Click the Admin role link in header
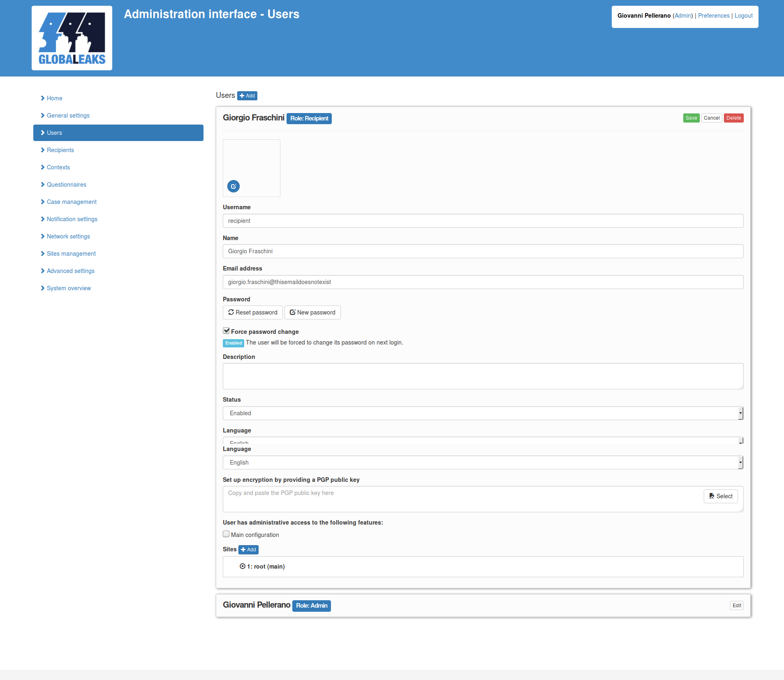The height and width of the screenshot is (680, 784). 683,16
